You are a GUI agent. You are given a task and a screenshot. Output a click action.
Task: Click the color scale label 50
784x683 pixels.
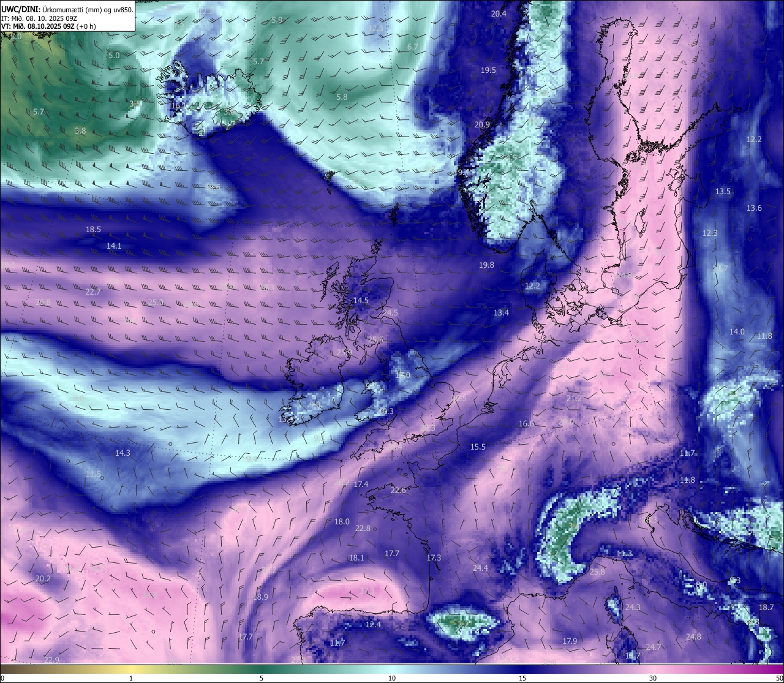pos(779,677)
